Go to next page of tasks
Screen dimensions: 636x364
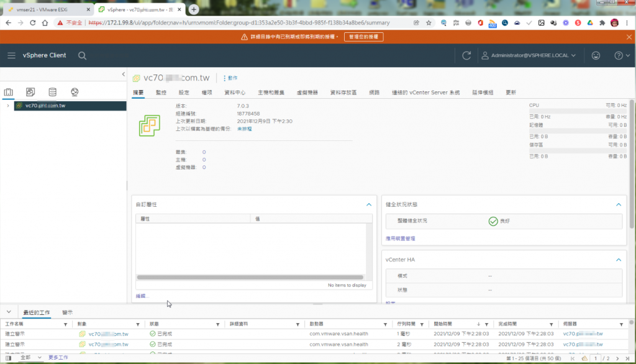tap(617, 359)
